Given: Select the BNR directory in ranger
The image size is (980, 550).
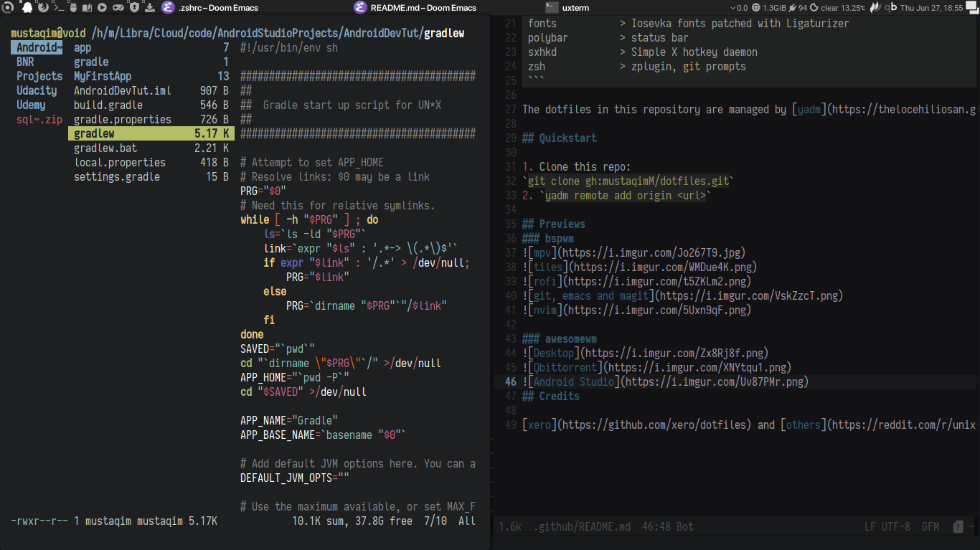Looking at the screenshot, I should click(x=25, y=62).
